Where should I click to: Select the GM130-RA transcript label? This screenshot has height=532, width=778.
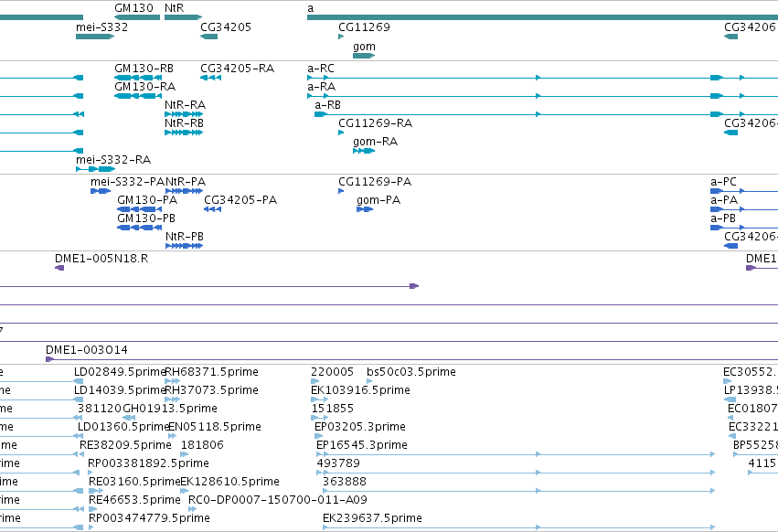point(144,87)
